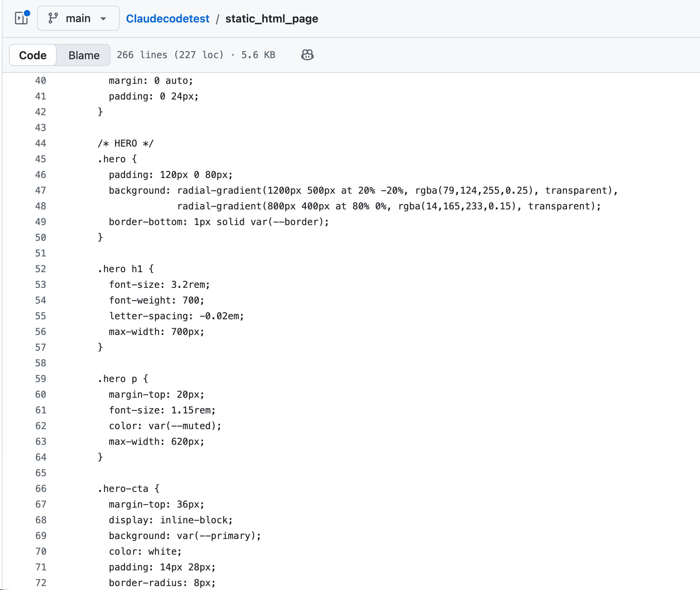Click line number 72
Image resolution: width=700 pixels, height=590 pixels.
click(x=41, y=583)
